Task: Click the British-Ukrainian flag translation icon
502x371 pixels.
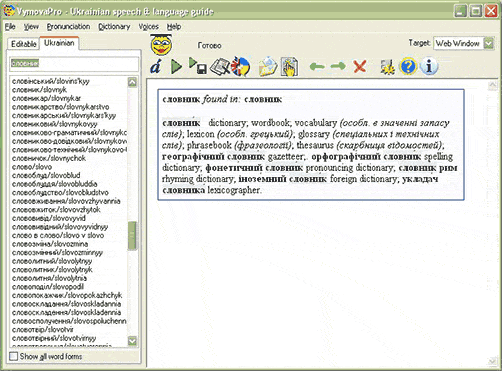Action: pyautogui.click(x=240, y=66)
